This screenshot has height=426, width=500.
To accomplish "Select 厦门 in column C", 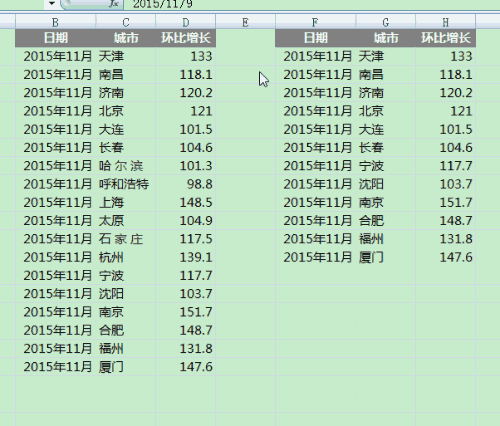I will click(126, 367).
